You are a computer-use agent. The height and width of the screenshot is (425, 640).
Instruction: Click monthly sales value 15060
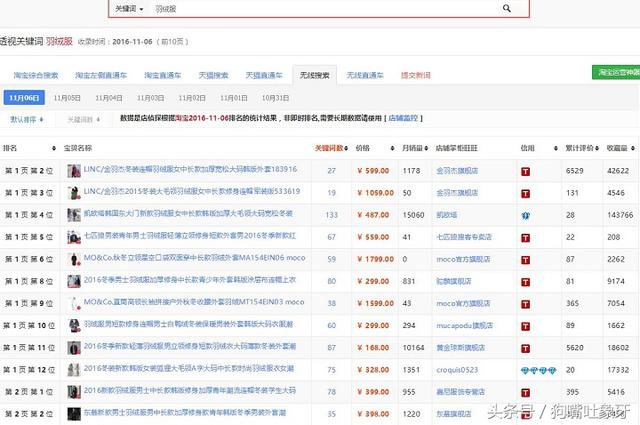coord(413,215)
